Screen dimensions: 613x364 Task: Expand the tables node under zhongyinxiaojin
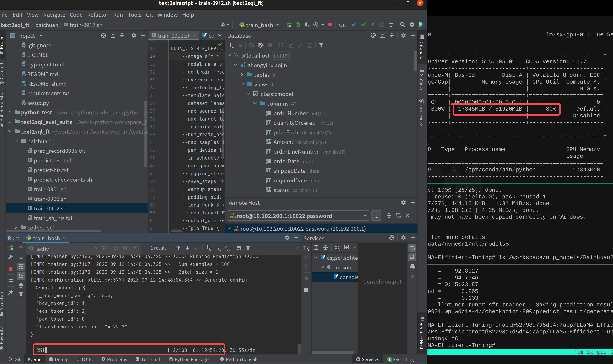coord(242,75)
